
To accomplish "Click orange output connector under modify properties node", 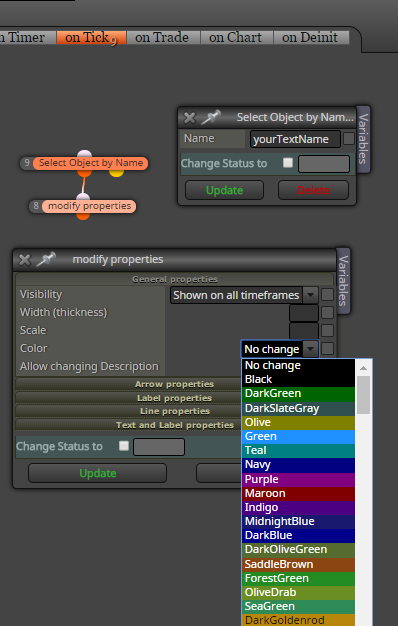I will point(83,216).
